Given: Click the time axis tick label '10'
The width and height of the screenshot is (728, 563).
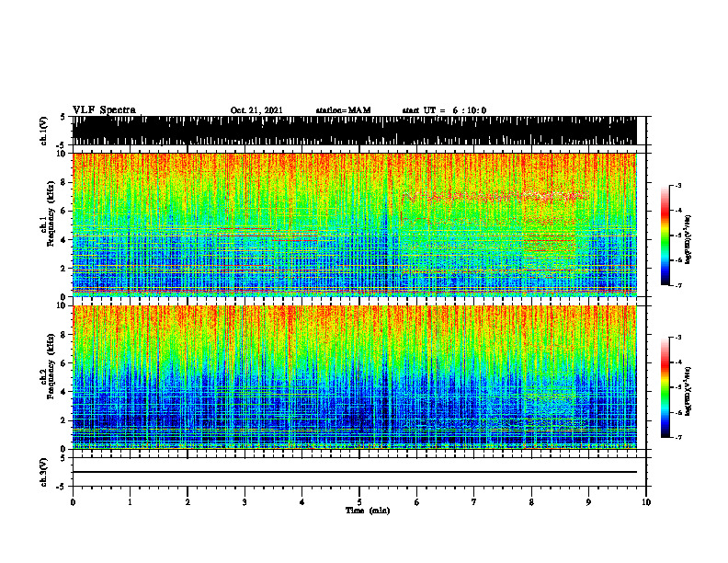Looking at the screenshot, I should coord(646,502).
